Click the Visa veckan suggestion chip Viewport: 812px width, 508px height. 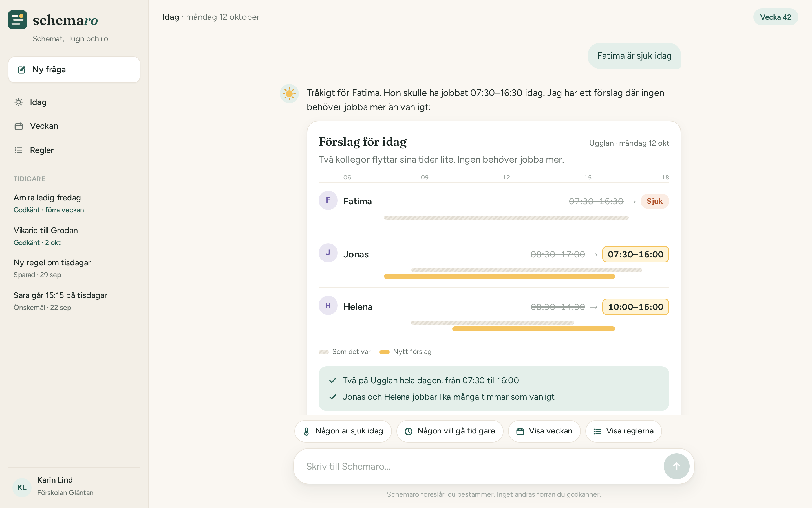(x=544, y=431)
